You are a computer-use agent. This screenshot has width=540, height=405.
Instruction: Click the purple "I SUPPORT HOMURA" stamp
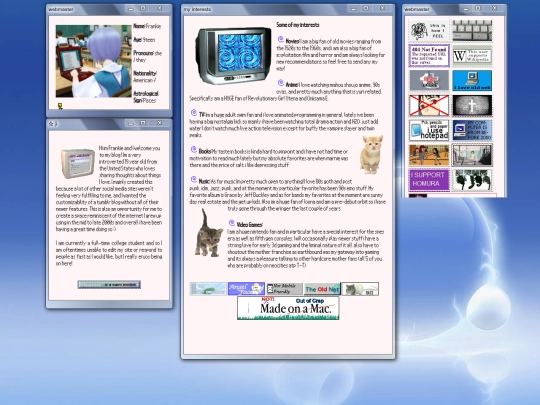(429, 179)
